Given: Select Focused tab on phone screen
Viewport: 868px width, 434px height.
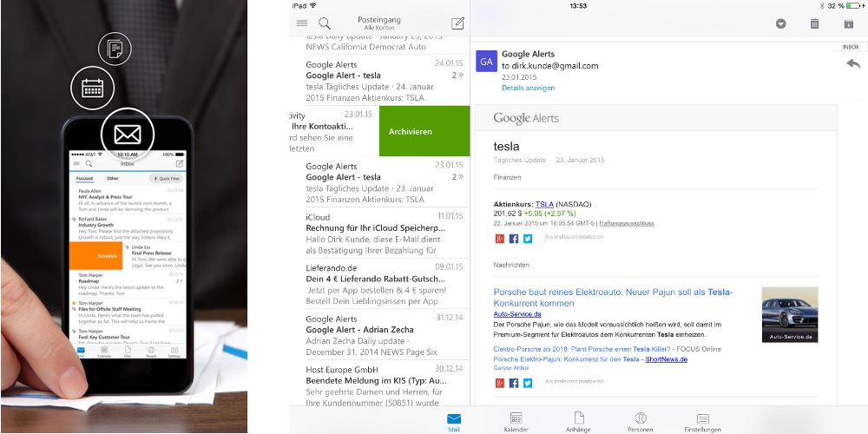Looking at the screenshot, I should coord(84,179).
